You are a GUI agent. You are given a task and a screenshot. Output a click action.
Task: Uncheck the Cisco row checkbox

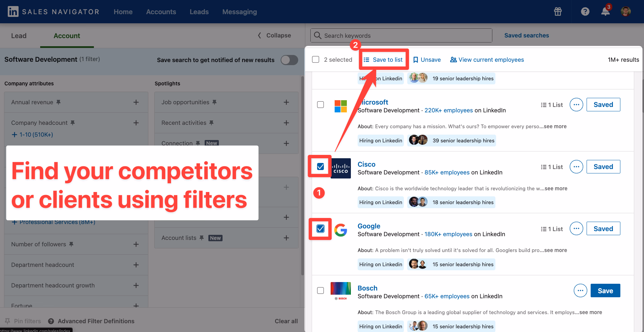tap(320, 166)
